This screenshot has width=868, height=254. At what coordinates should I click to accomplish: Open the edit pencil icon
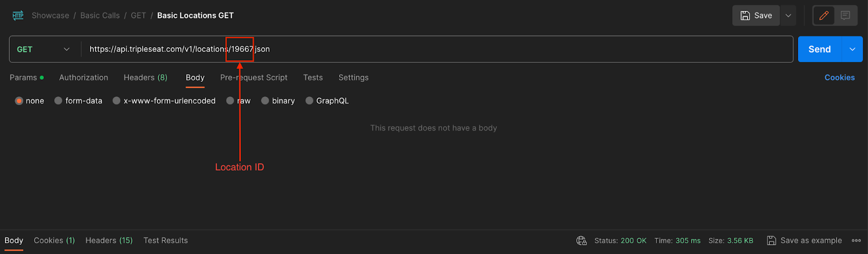[x=824, y=16]
